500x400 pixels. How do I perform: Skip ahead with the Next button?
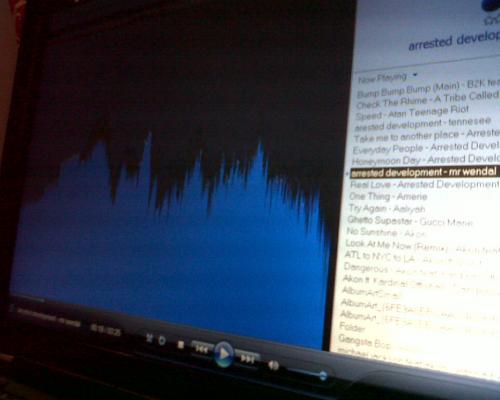click(x=247, y=359)
